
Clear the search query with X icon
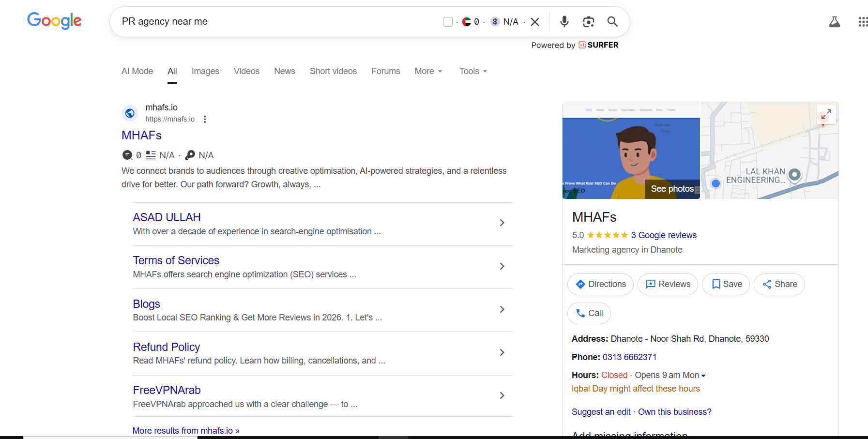(x=535, y=22)
